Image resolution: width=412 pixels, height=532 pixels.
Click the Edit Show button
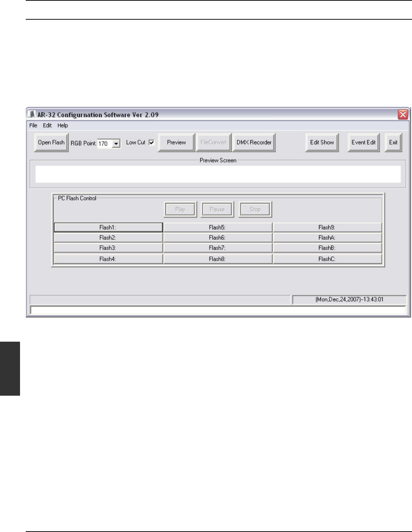322,142
